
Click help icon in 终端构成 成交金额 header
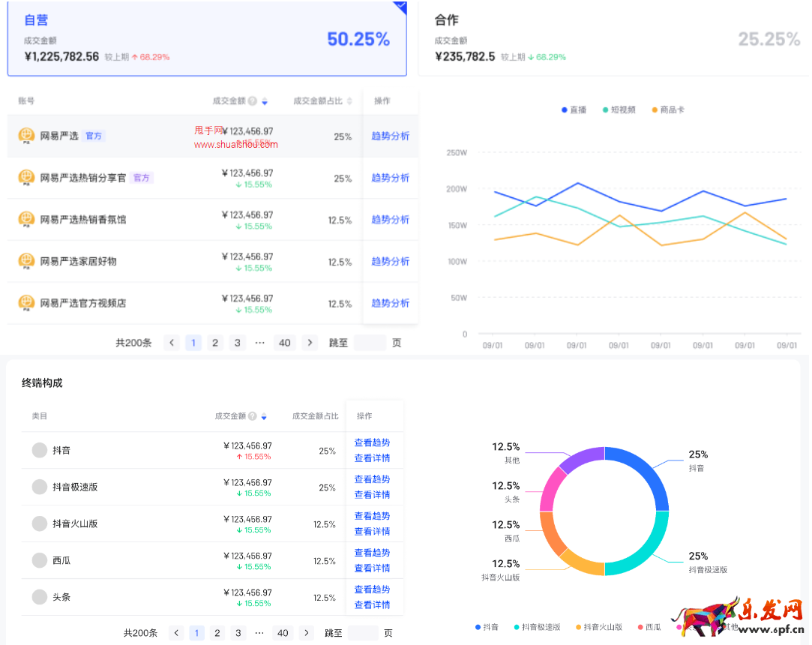click(252, 416)
